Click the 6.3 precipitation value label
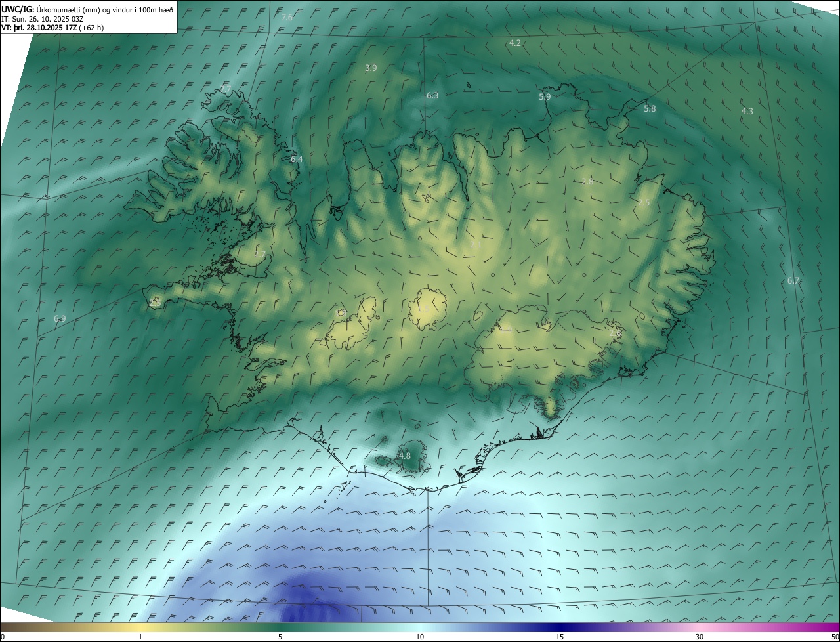The image size is (840, 642). [432, 96]
